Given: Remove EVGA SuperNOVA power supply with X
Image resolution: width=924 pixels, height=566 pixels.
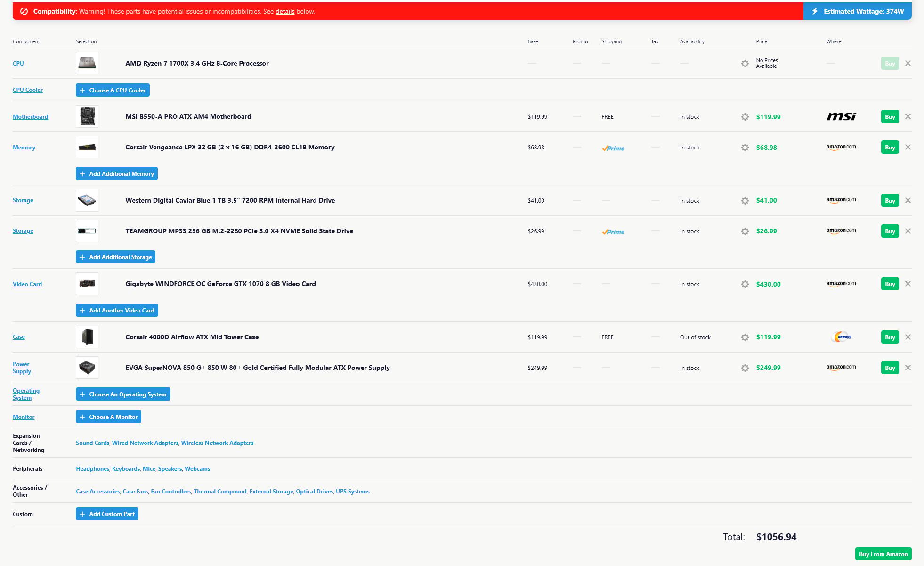Looking at the screenshot, I should pyautogui.click(x=908, y=368).
